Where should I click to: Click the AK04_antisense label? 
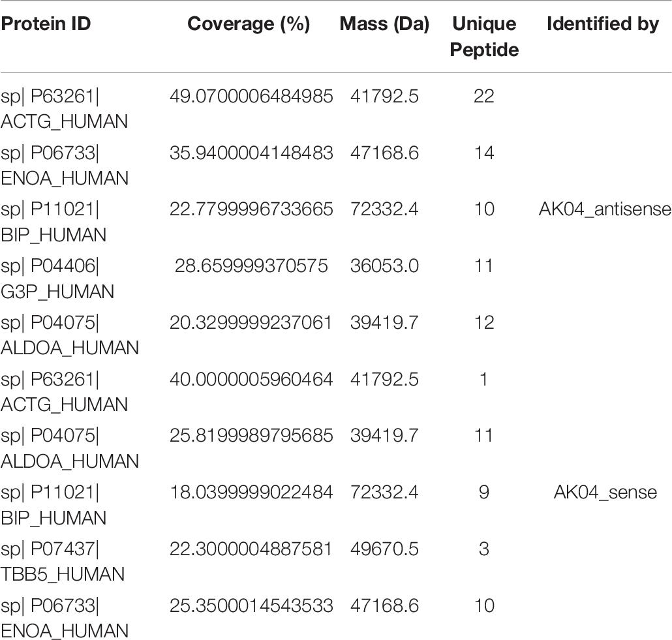[605, 209]
